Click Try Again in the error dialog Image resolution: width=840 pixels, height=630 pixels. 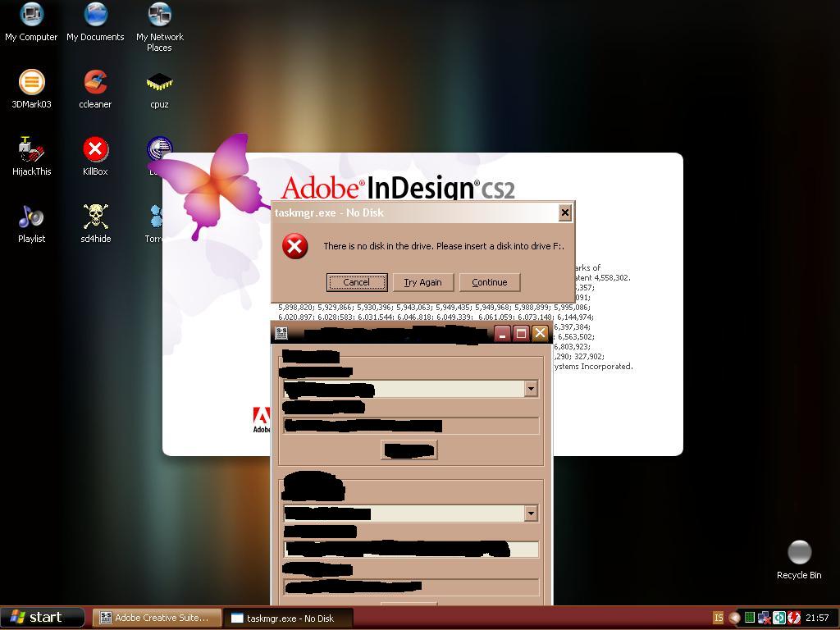423,282
